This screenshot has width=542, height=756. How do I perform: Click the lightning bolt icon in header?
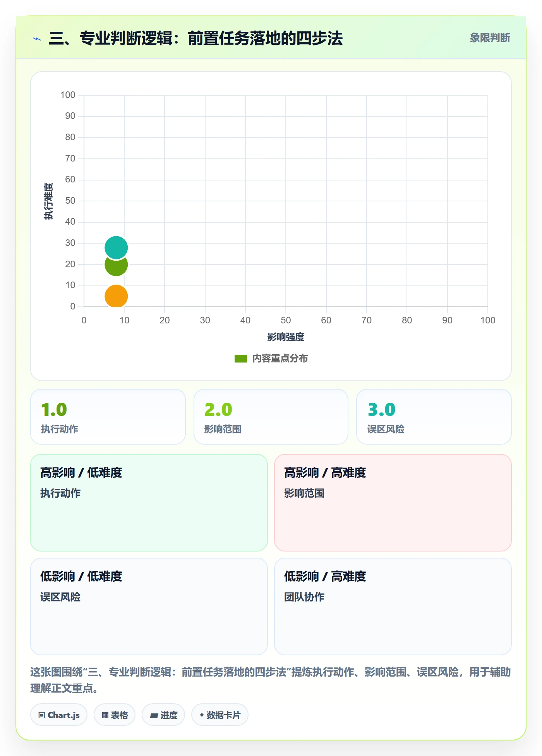point(37,39)
